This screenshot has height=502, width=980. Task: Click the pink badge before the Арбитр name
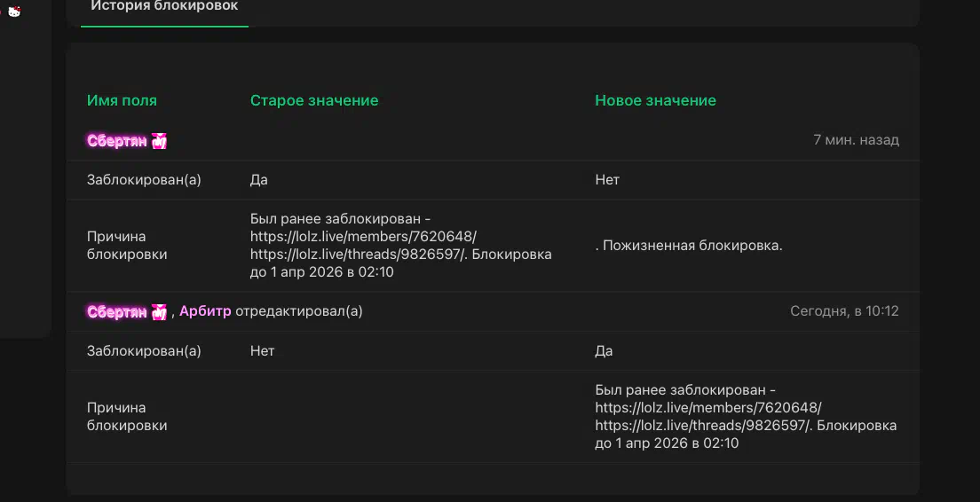[159, 312]
